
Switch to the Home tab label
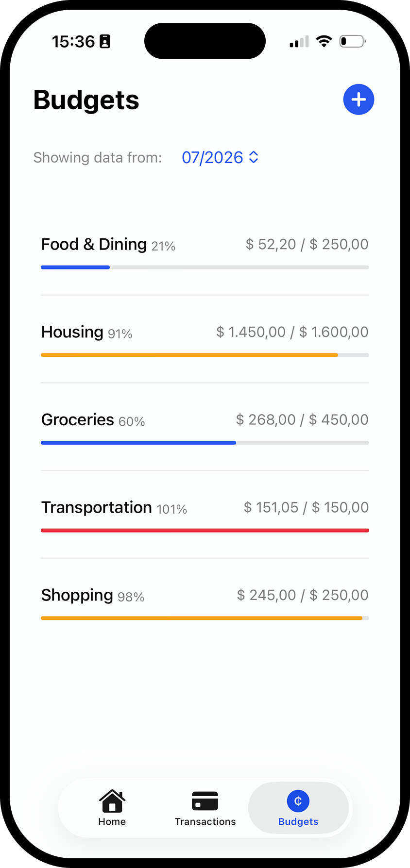[x=112, y=821]
